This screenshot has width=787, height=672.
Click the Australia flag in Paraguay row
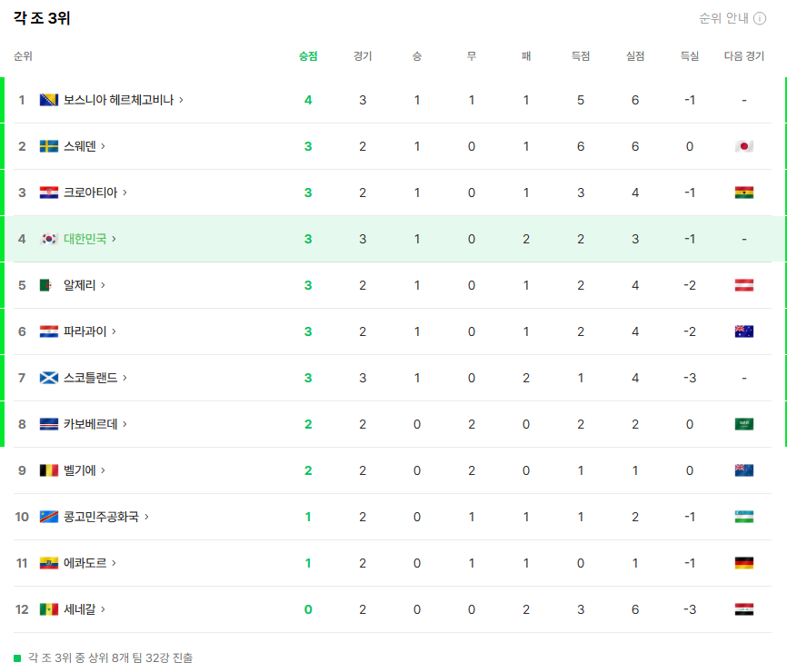click(744, 331)
